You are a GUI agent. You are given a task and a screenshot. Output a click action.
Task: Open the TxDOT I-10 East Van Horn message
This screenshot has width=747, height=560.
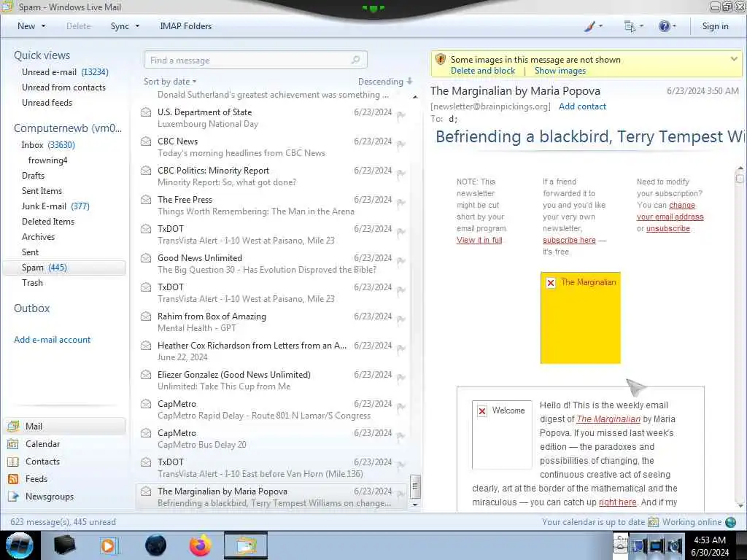pos(271,468)
